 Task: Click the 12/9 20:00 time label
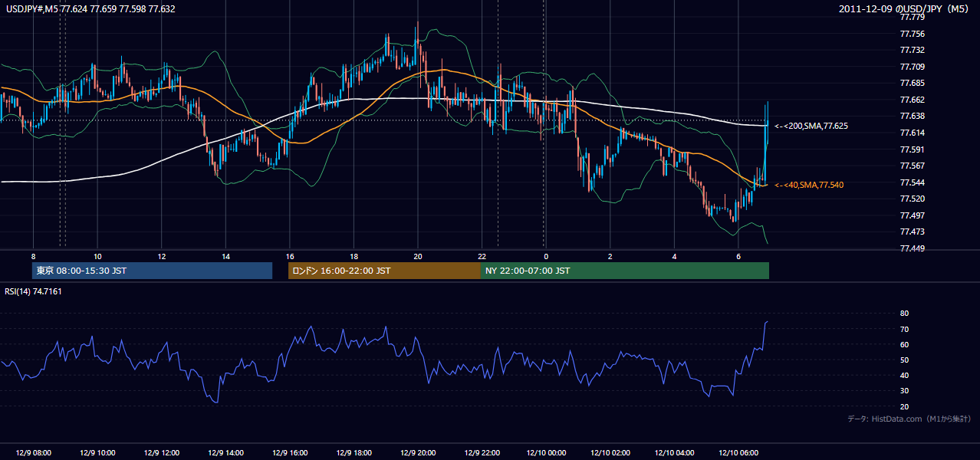(417, 453)
